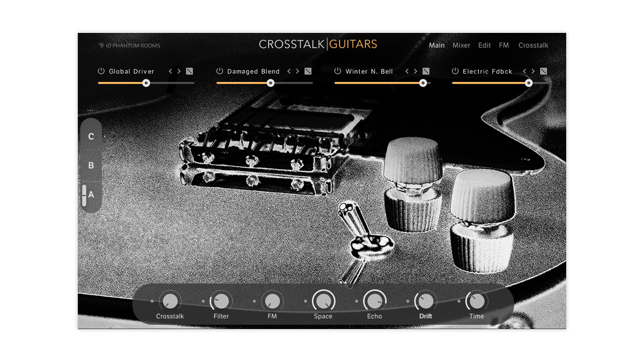Image resolution: width=644 pixels, height=362 pixels.
Task: Select next preset for Damaged Blend
Action: pyautogui.click(x=298, y=71)
